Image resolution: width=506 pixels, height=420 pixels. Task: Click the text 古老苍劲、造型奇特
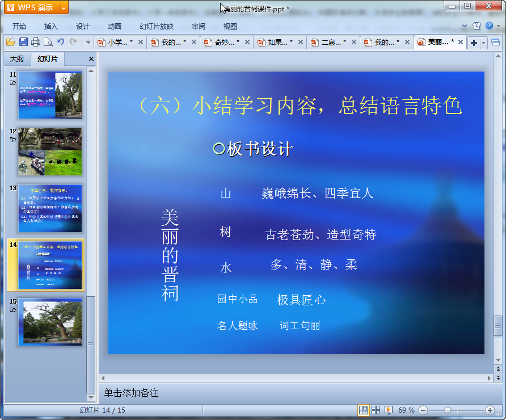(321, 235)
